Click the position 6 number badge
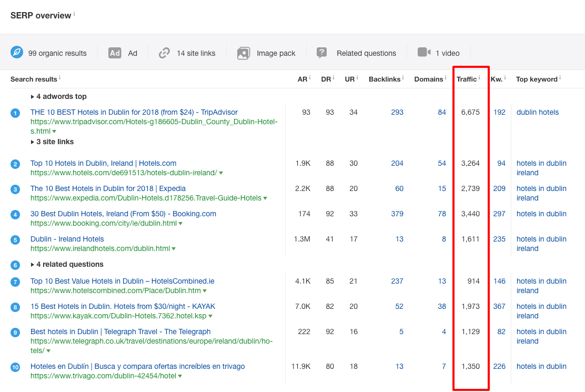Image resolution: width=585 pixels, height=392 pixels. point(15,265)
